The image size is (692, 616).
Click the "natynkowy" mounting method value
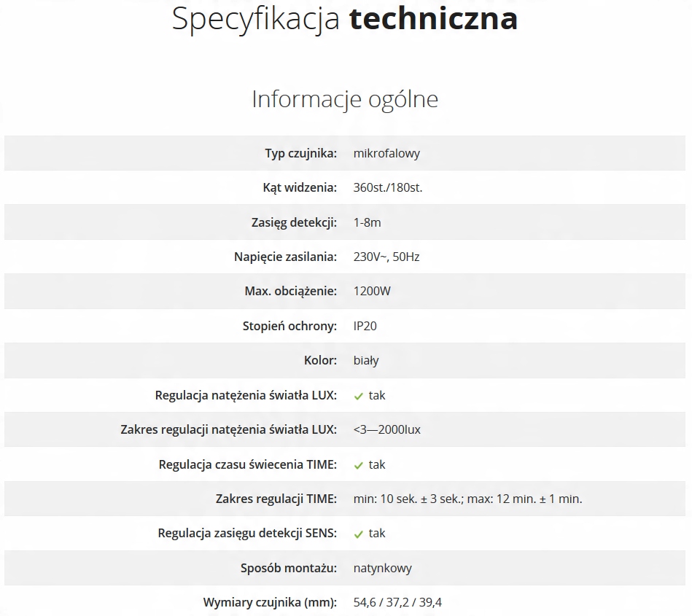coord(383,568)
